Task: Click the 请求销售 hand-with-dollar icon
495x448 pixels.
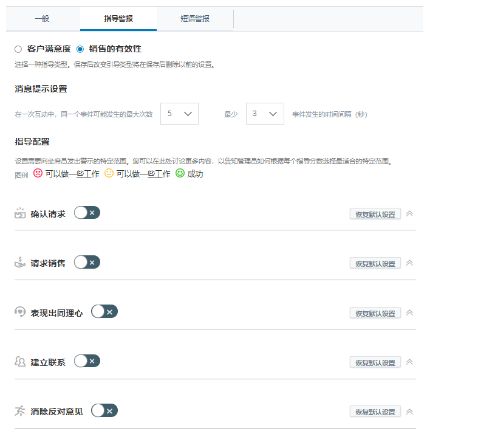Action: pyautogui.click(x=20, y=262)
